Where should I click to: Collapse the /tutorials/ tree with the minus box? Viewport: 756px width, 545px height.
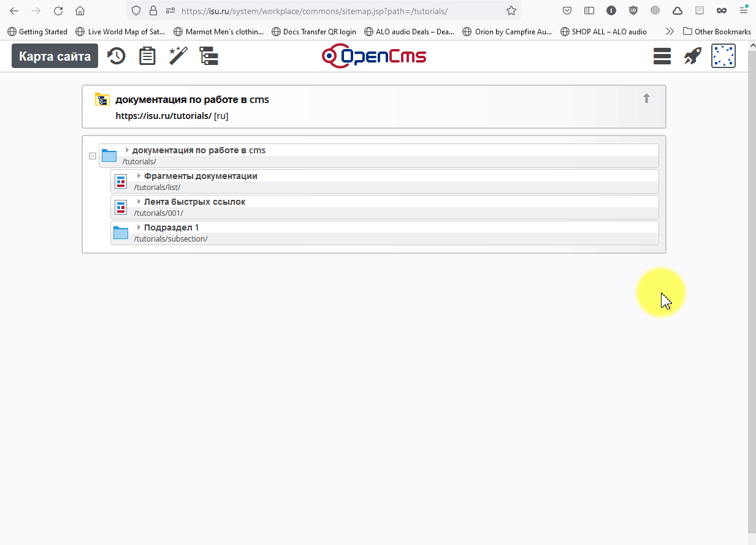92,156
